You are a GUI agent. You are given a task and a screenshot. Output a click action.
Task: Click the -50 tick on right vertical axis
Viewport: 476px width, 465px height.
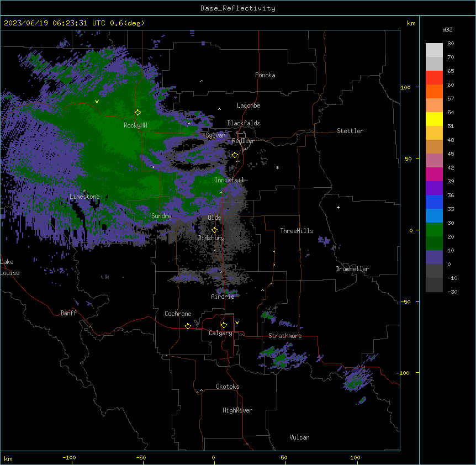click(405, 302)
